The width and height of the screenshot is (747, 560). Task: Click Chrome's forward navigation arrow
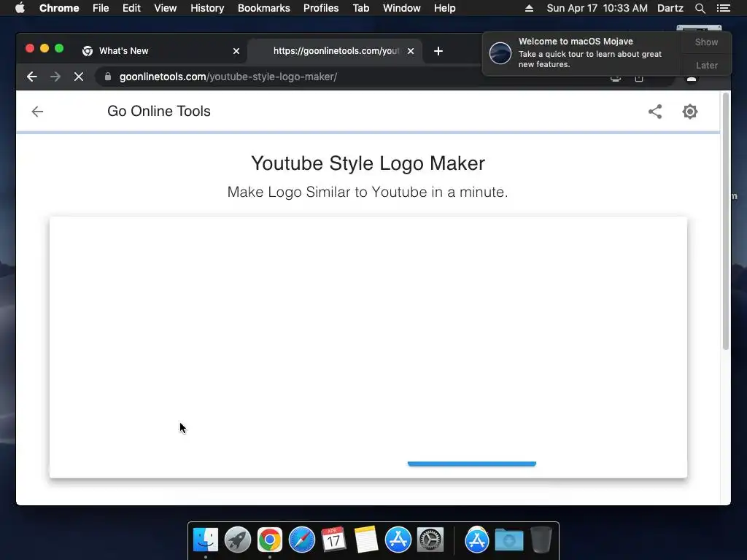[x=55, y=77]
